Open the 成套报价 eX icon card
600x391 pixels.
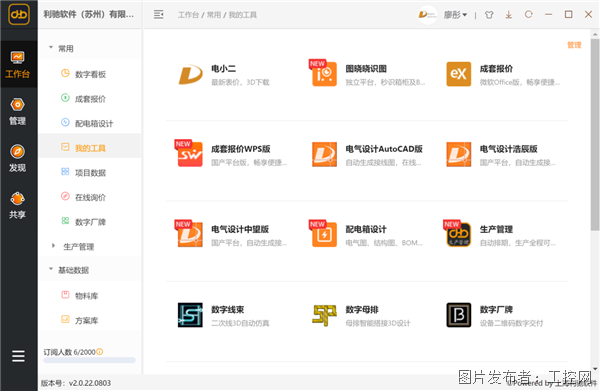[x=458, y=74]
